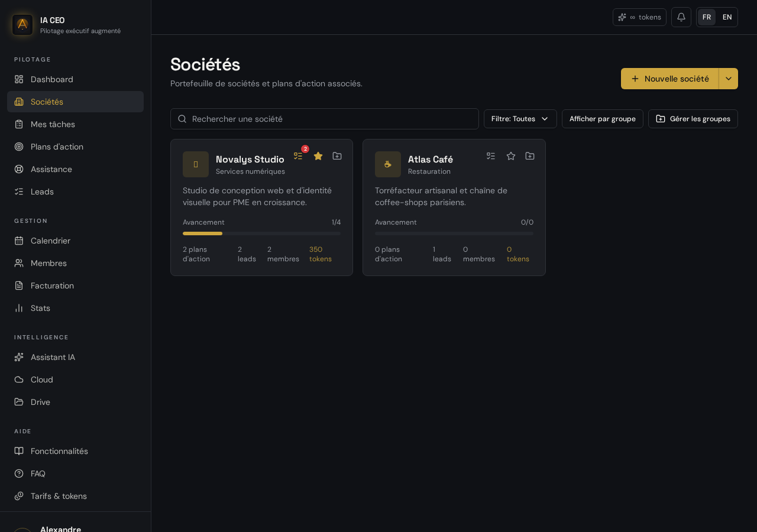Screen dimensions: 757x532
Task: Open the Atlas Café company title
Action: 431,159
